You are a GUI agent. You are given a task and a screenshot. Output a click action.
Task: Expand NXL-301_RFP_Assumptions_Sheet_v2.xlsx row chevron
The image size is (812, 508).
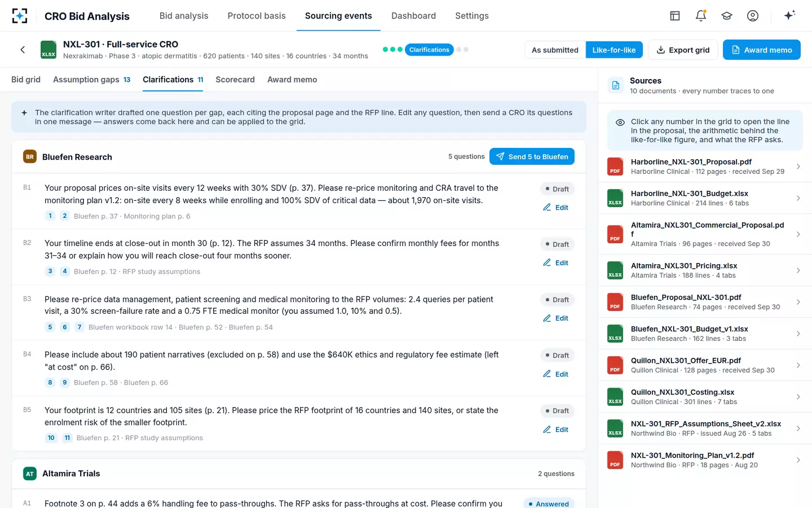[x=798, y=428]
